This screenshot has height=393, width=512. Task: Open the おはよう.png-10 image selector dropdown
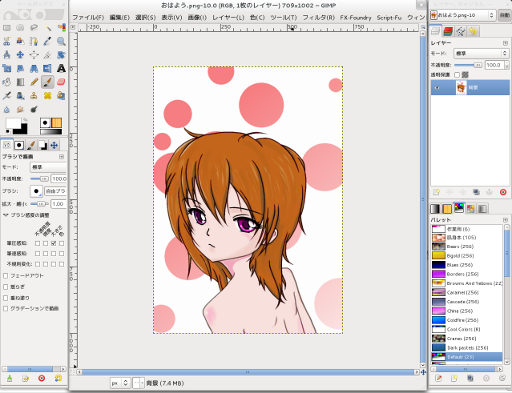[462, 15]
